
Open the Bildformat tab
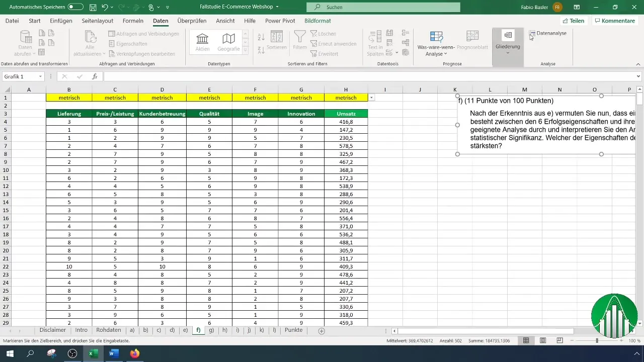click(x=318, y=21)
